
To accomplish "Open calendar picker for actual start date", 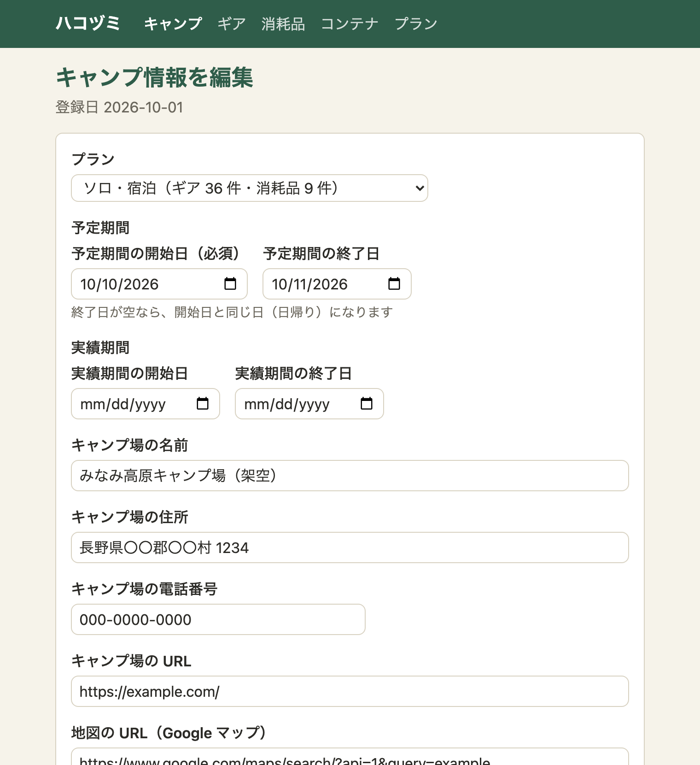I will pyautogui.click(x=203, y=404).
